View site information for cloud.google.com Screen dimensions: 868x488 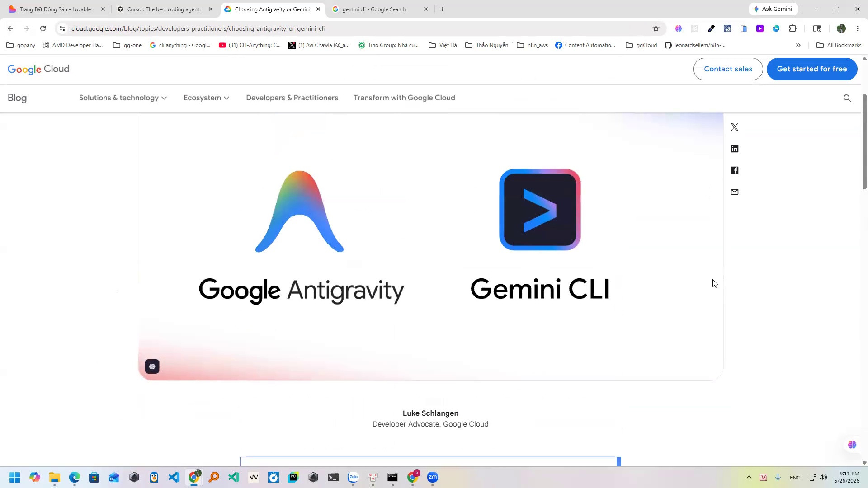62,28
